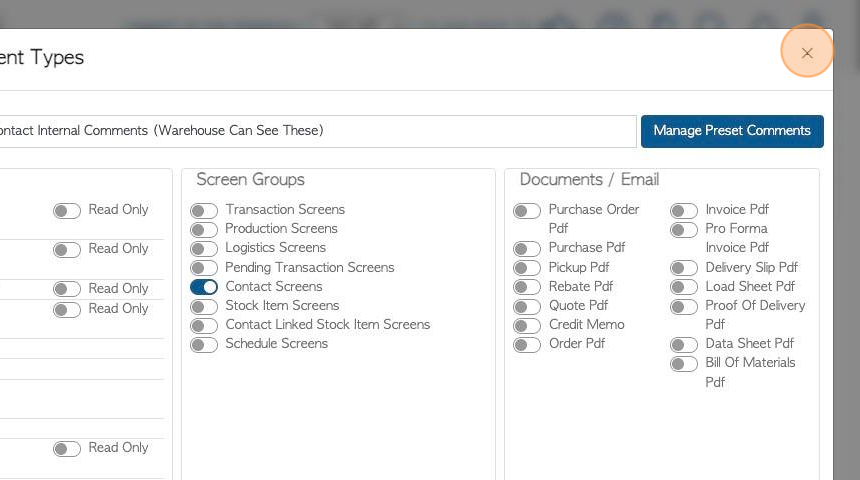Click the Contact Internal Comments input field
860x480 pixels.
[x=318, y=131]
